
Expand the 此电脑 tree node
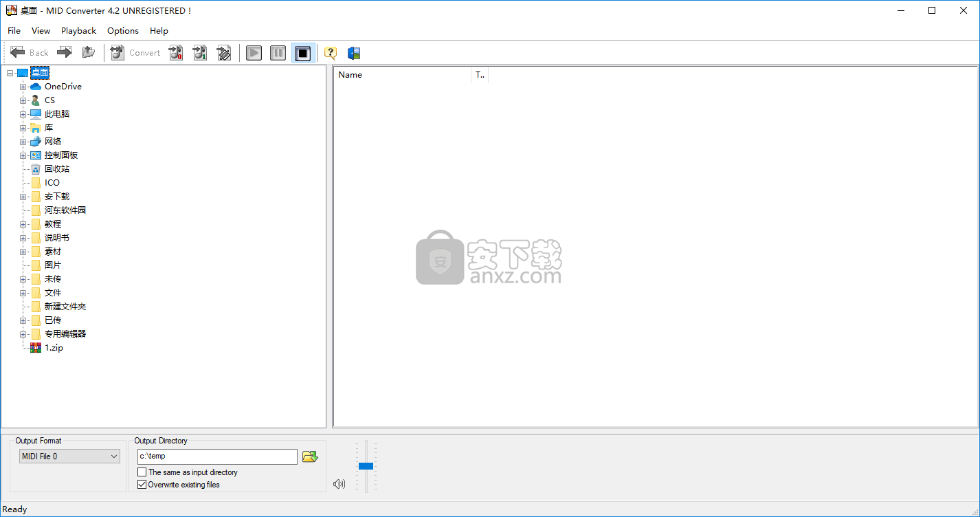[23, 114]
